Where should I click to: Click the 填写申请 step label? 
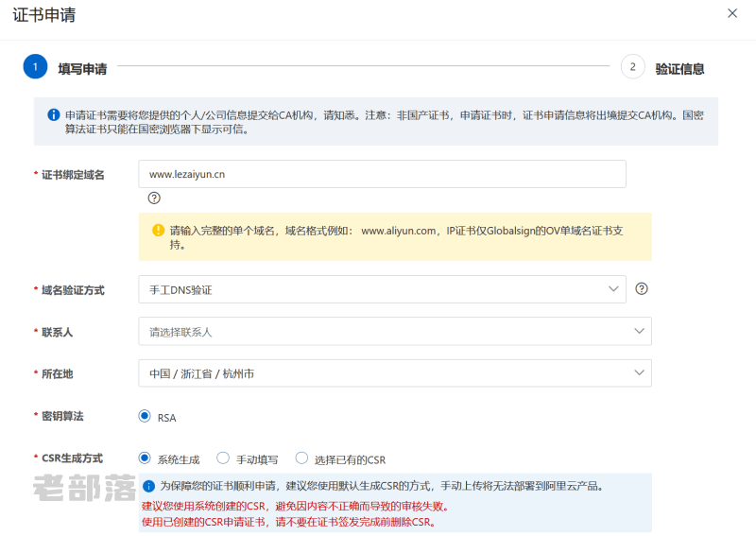[82, 69]
